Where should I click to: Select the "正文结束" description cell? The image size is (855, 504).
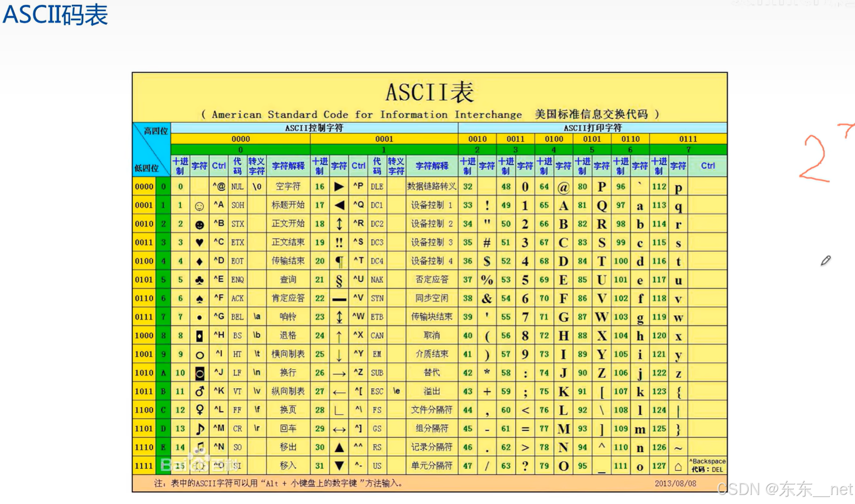coord(288,242)
